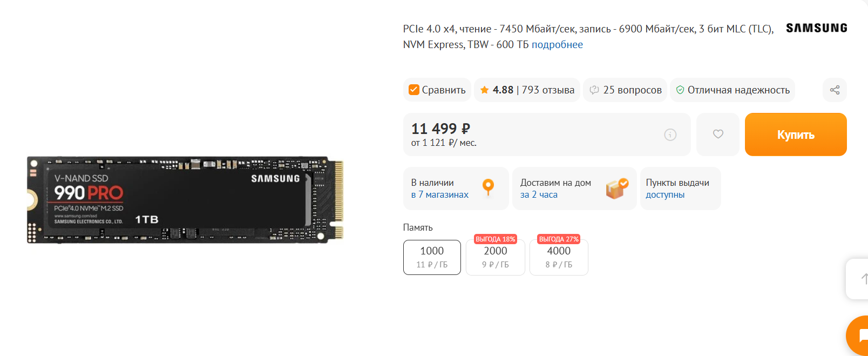Click the Samsung 990 PRO product image
Screen dimensions: 868x356
[x=185, y=199]
